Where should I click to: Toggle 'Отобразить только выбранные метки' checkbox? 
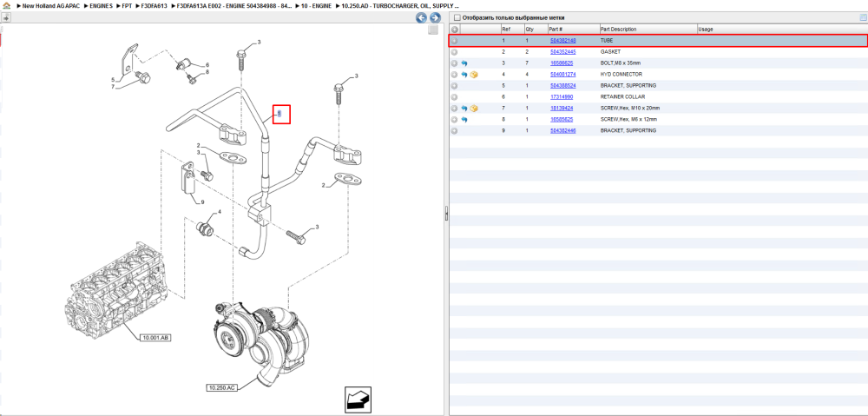457,17
